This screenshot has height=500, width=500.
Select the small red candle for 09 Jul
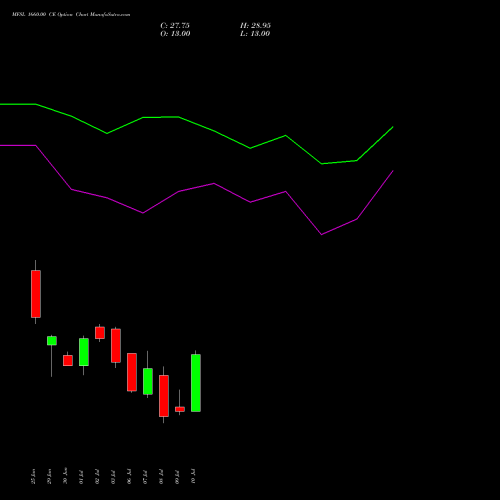click(180, 409)
